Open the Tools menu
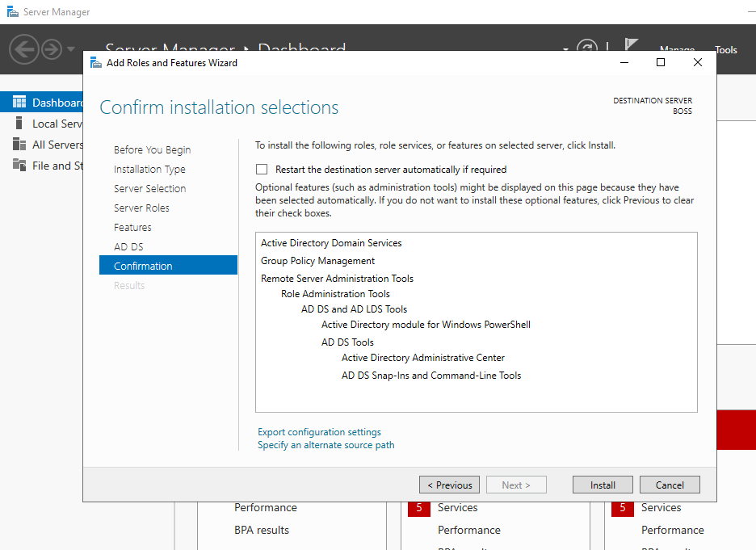Screen dimensions: 756x550 [725, 50]
